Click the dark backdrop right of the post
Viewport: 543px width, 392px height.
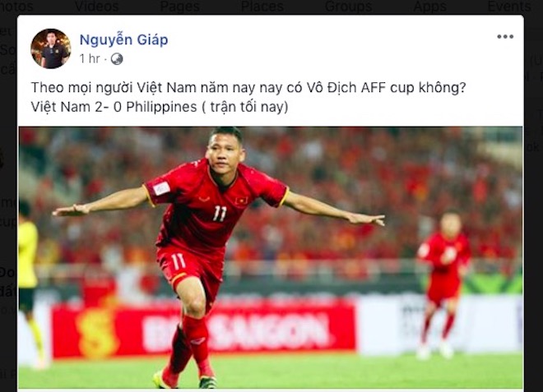533,208
